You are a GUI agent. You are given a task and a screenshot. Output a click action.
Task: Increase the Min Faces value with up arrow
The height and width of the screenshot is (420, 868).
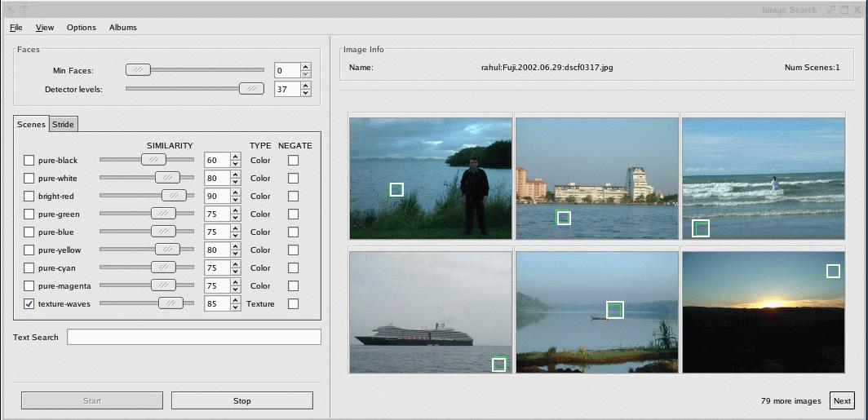tap(306, 66)
